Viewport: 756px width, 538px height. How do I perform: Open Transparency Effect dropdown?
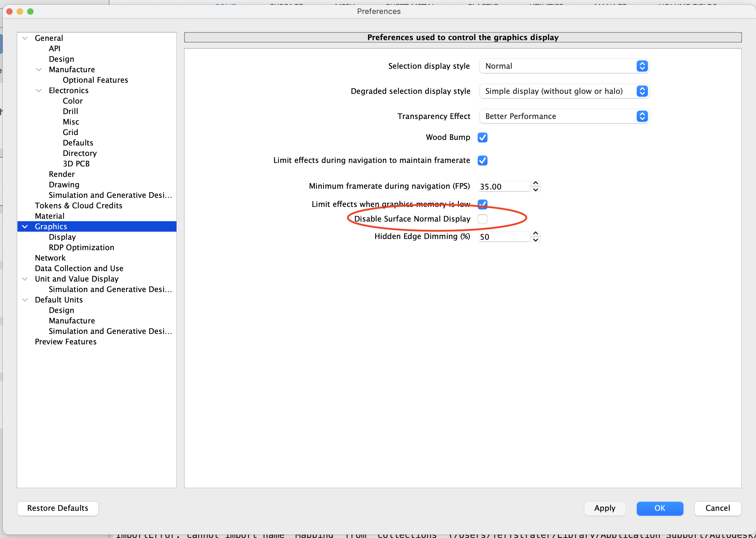tap(564, 116)
